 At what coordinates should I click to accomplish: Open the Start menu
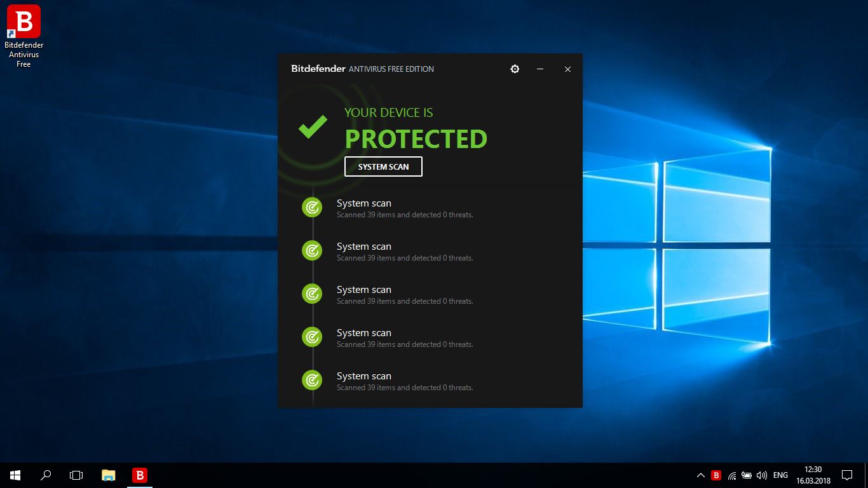click(14, 475)
